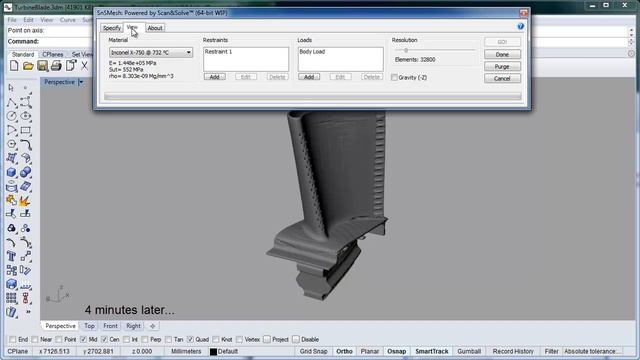Toggle SmartTrack in the status bar

(x=431, y=351)
